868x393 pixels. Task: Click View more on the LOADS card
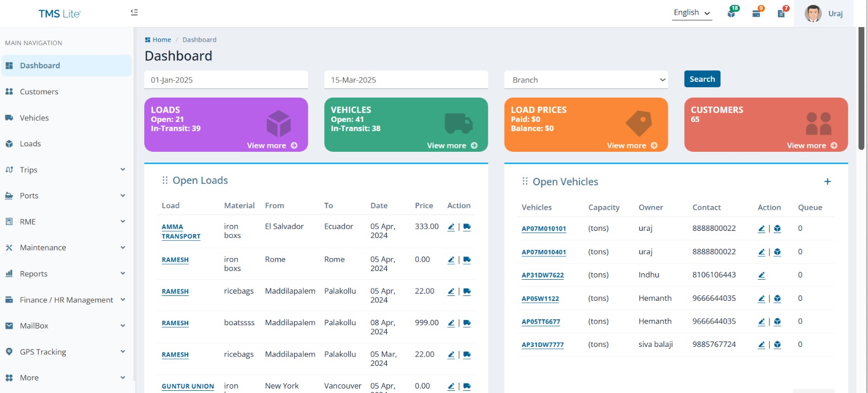(x=272, y=145)
